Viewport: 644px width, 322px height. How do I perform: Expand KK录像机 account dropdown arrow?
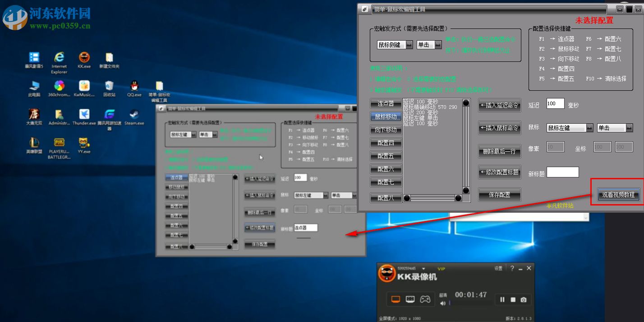pyautogui.click(x=423, y=269)
